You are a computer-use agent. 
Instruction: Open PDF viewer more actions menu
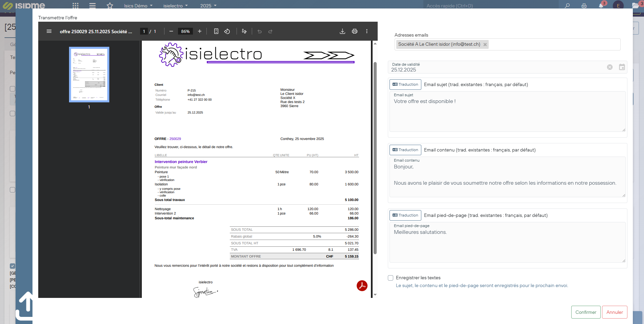367,31
